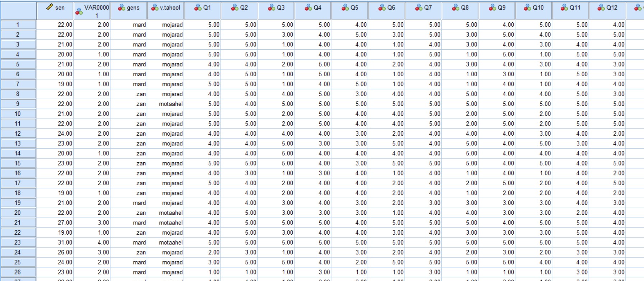Select row header number 1
This screenshot has width=644, height=281.
[x=18, y=25]
